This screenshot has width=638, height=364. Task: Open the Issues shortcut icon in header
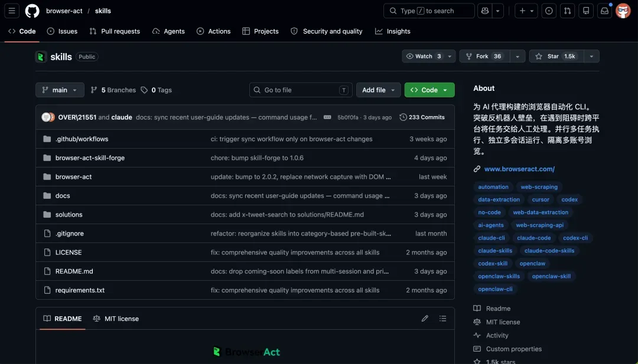click(549, 11)
